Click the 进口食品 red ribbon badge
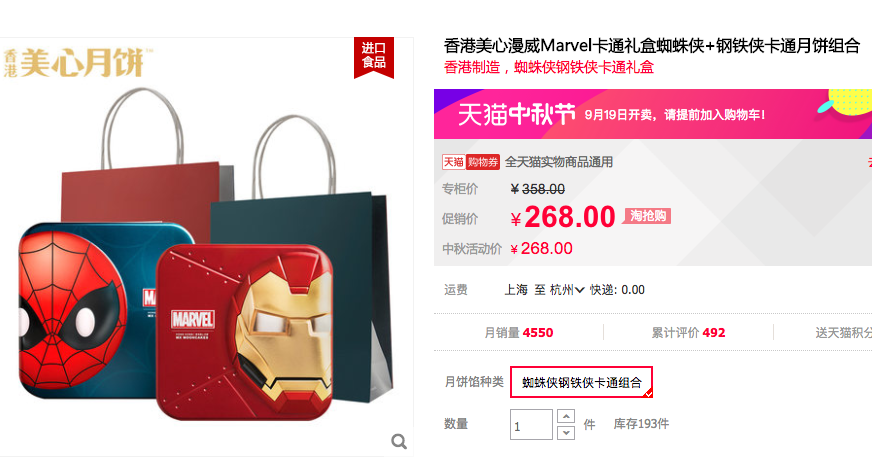This screenshot has width=872, height=458. click(374, 57)
